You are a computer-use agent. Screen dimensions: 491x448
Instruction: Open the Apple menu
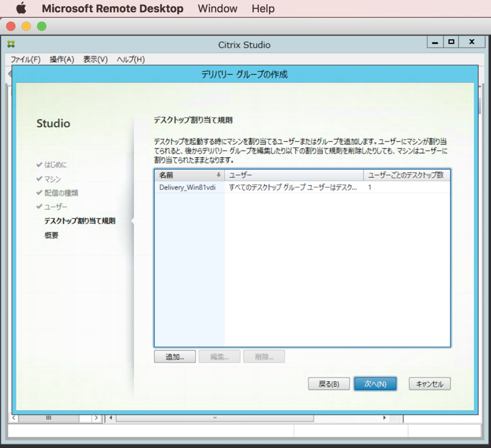21,9
